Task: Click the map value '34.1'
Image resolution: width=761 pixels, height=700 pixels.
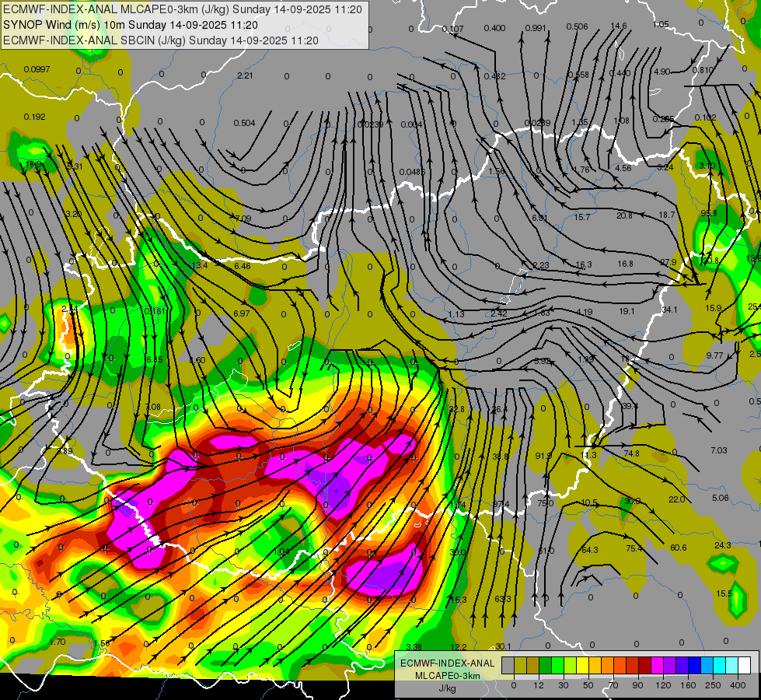Action: pos(669,310)
